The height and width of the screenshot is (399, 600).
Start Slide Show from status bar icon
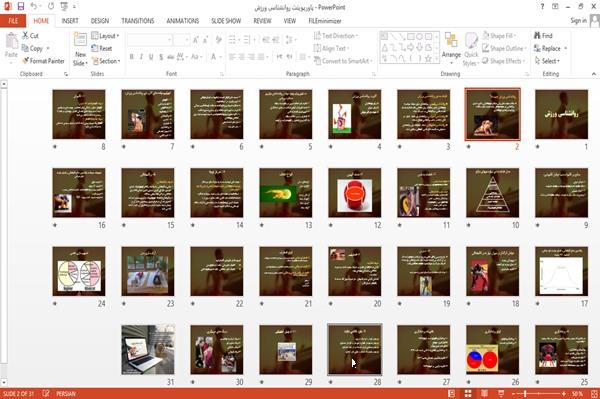pos(501,393)
